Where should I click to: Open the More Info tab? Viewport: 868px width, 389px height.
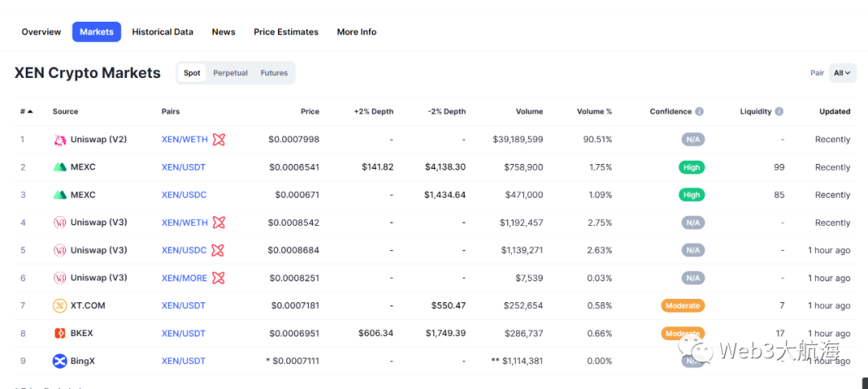click(357, 31)
